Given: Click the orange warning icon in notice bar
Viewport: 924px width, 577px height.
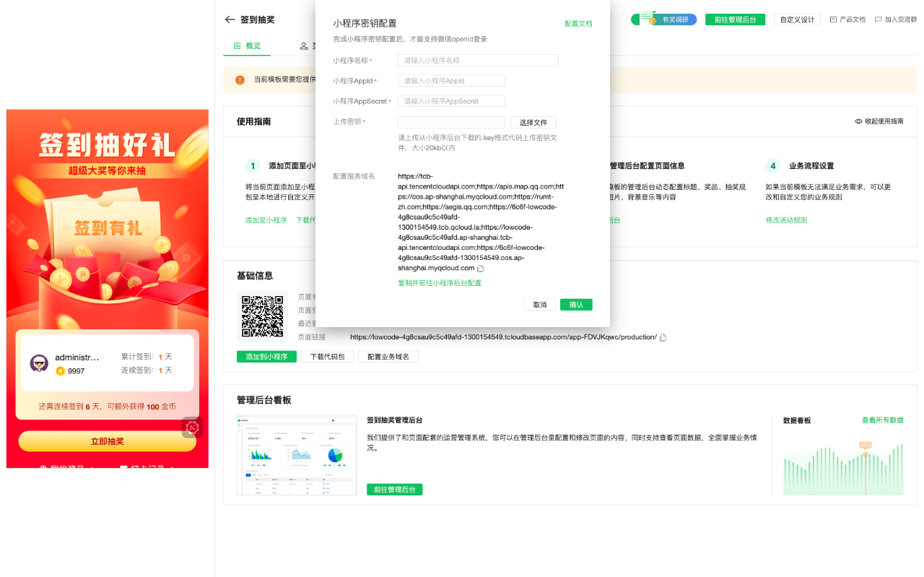Looking at the screenshot, I should [240, 79].
